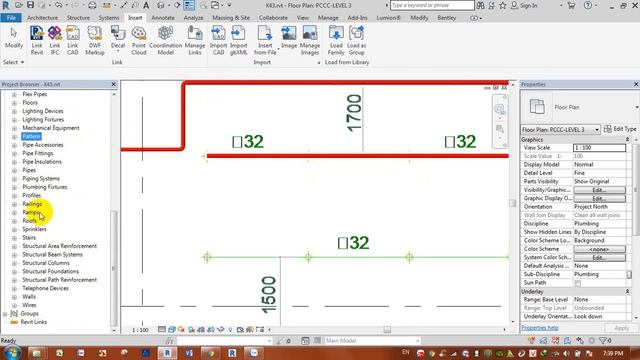Open DWF Markup tool
The image size is (640, 360).
pos(95,40)
